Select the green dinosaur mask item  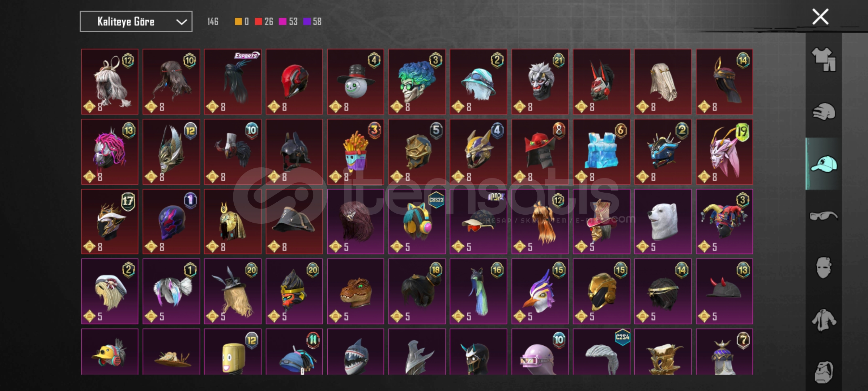356,291
